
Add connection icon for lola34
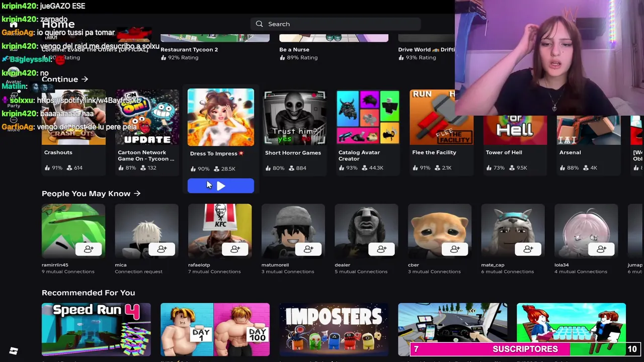pos(601,249)
